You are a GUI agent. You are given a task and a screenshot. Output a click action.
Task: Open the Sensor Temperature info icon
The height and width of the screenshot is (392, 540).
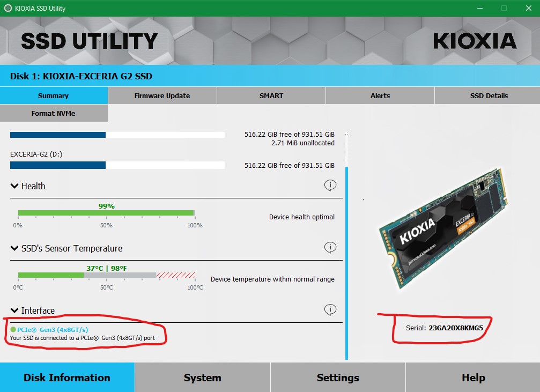click(330, 247)
